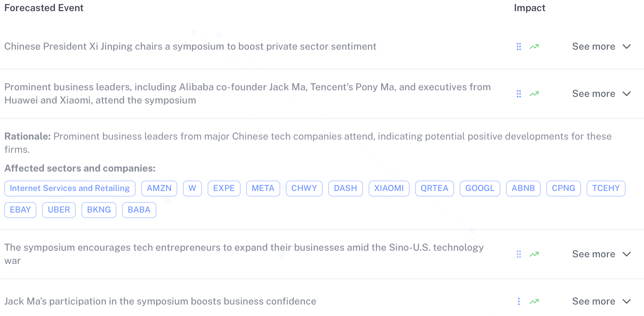Expand See more for Xi Jinping symposium event
This screenshot has height=316, width=644.
tap(601, 47)
